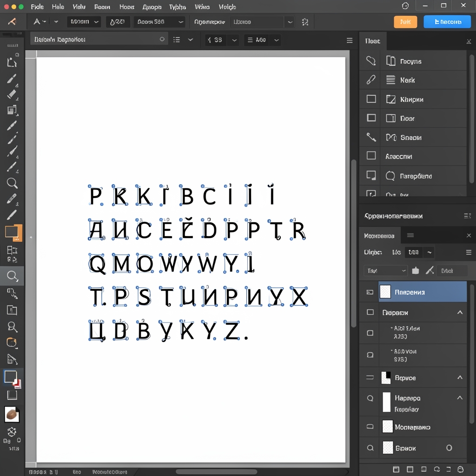Click the edit square icon next to Kьирии
The width and height of the screenshot is (476, 476).
click(390, 99)
